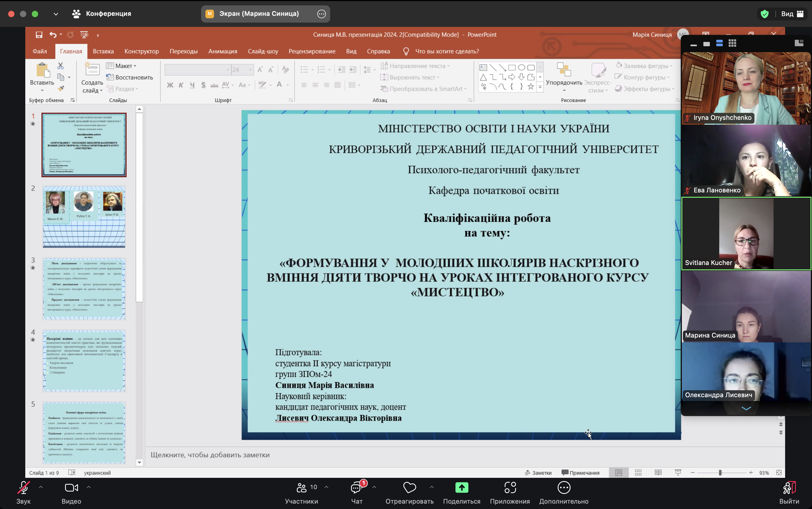Toggle underline Ч formatting
This screenshot has height=509, width=812.
(x=192, y=85)
